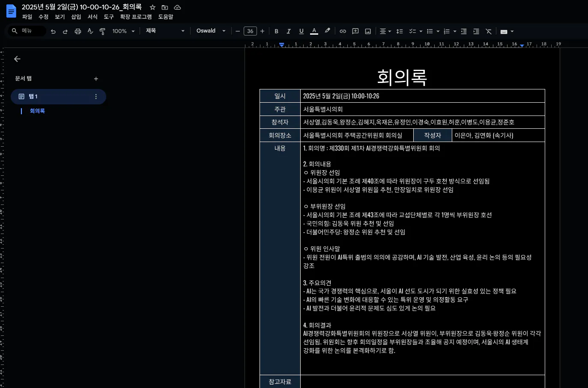Open the text color picker
588x388 pixels.
(x=314, y=31)
